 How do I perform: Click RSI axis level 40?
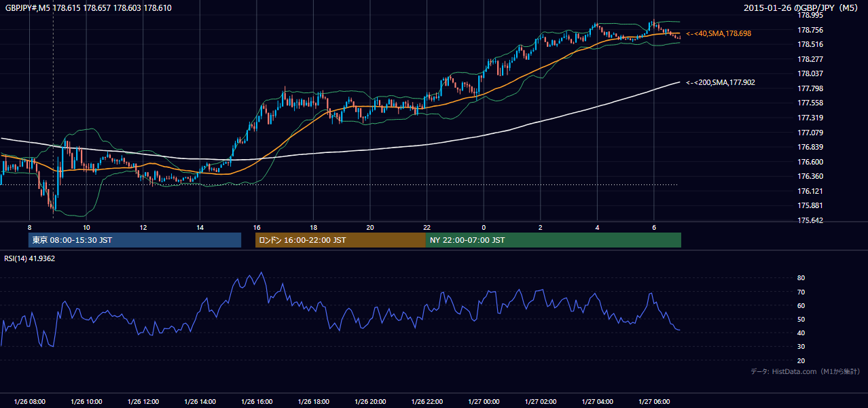click(801, 333)
